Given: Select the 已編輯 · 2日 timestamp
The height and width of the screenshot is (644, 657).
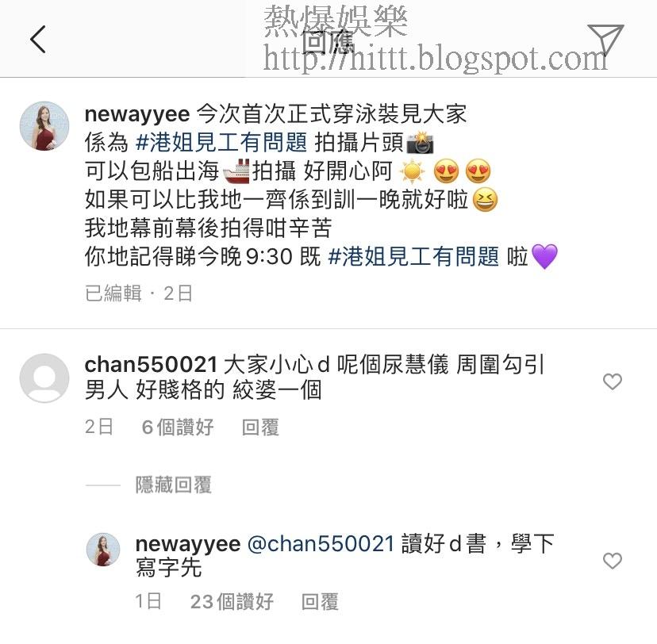Looking at the screenshot, I should click(x=139, y=293).
